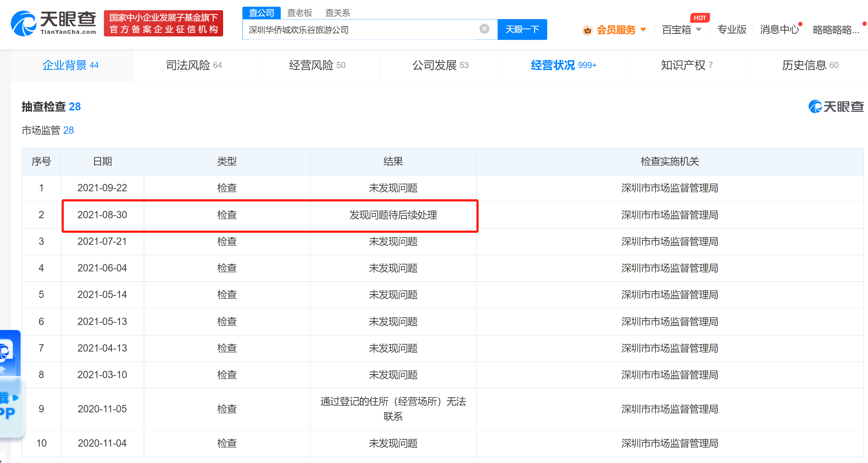This screenshot has height=463, width=868.
Task: Click date cell 2021-09-22
Action: click(x=102, y=188)
